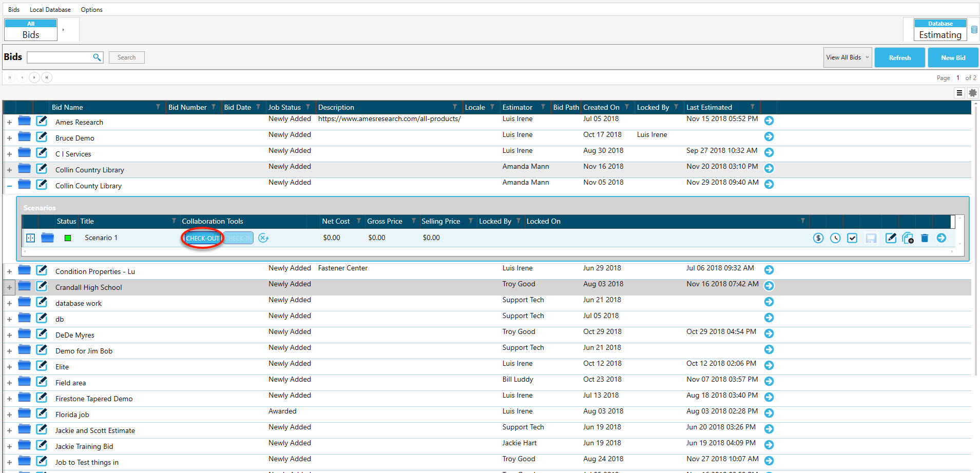Click inside the Bids search field
This screenshot has width=980, height=473.
[x=60, y=57]
